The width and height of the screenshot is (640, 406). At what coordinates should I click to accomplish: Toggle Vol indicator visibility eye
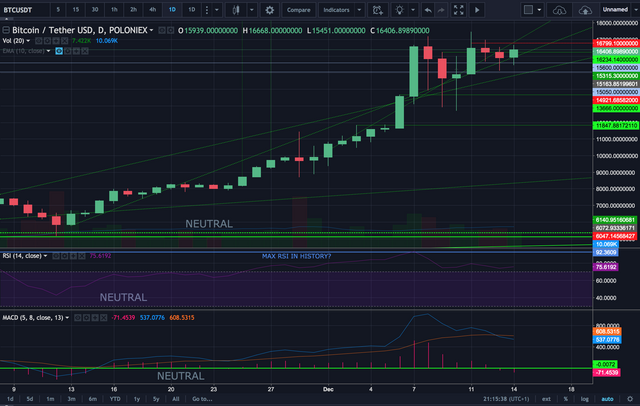39,41
